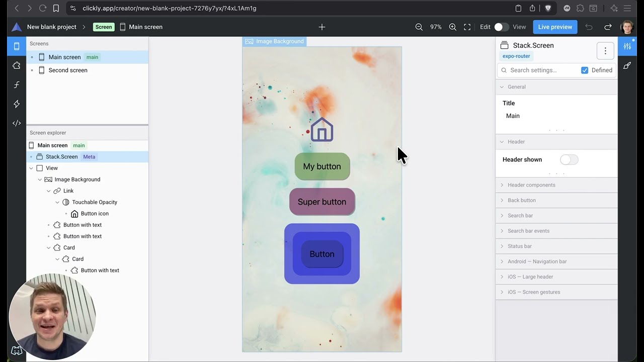Click Super button on the canvas

coord(322,202)
